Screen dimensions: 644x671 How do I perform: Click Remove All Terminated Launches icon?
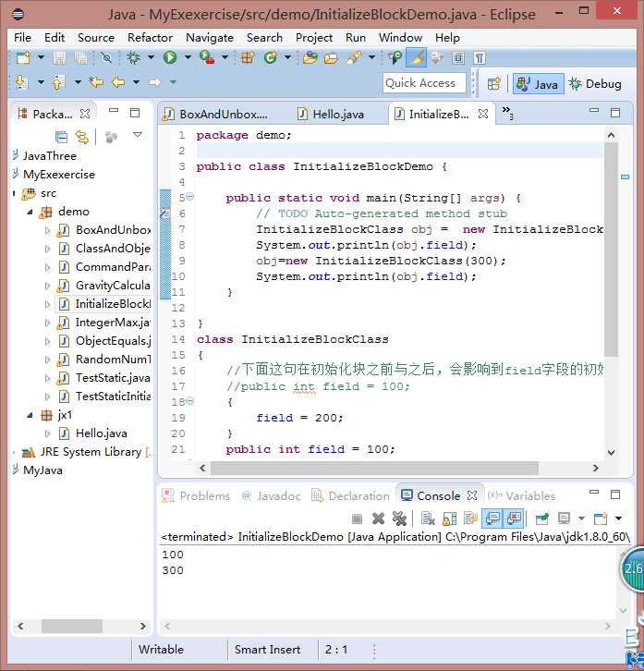(399, 518)
